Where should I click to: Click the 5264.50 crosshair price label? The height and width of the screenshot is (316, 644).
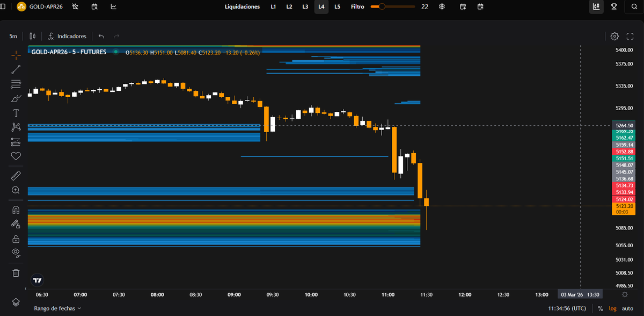[x=624, y=125]
